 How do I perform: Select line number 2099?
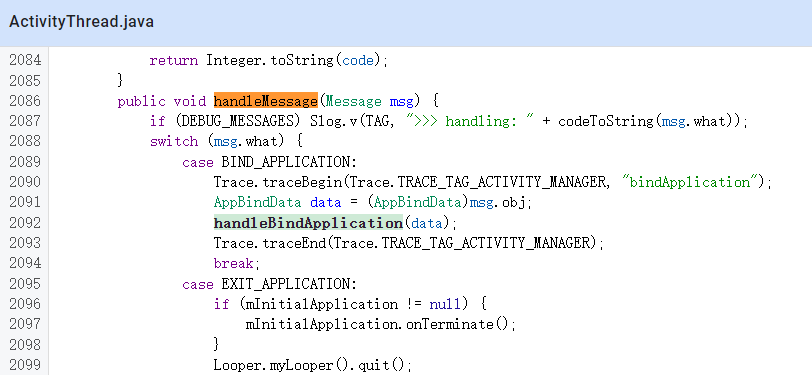25,365
